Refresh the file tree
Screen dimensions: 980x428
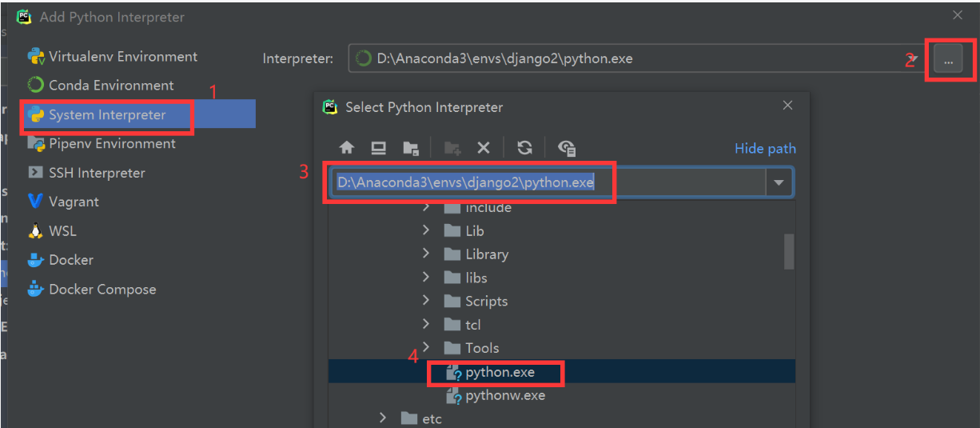(x=524, y=148)
